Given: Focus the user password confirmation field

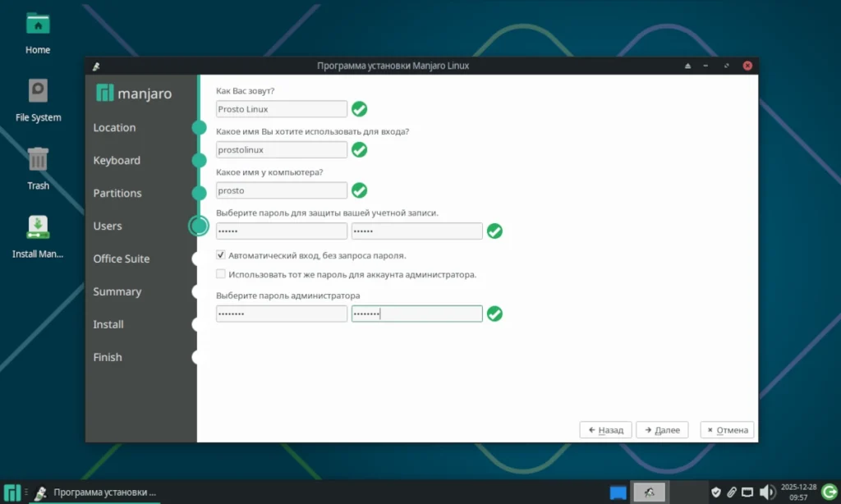Looking at the screenshot, I should pos(416,231).
